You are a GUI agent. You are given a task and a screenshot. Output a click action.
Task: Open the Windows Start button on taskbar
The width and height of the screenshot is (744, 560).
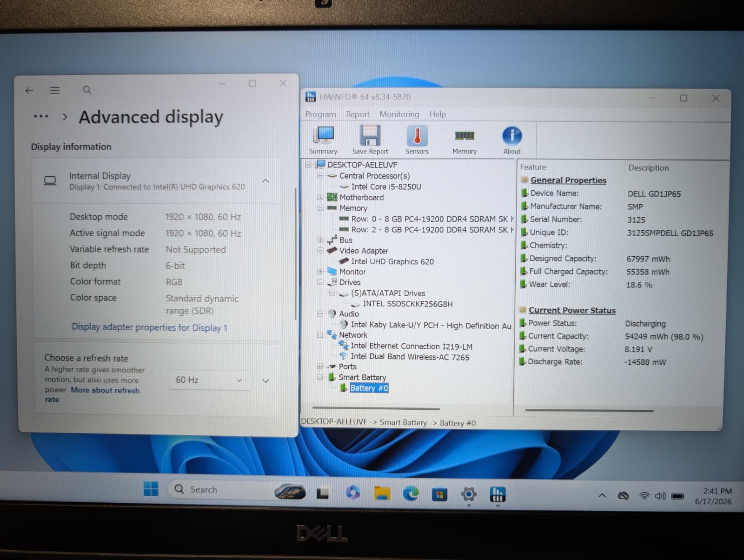pyautogui.click(x=151, y=489)
